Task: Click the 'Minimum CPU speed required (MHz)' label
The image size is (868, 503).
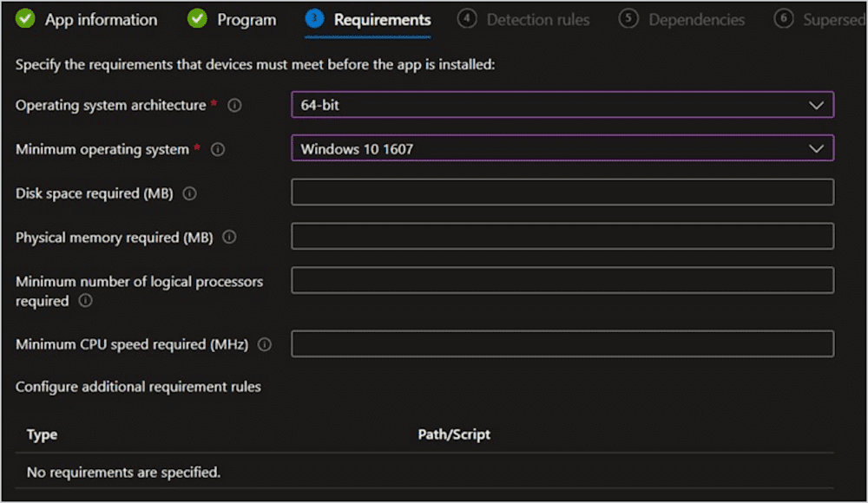Action: (132, 344)
